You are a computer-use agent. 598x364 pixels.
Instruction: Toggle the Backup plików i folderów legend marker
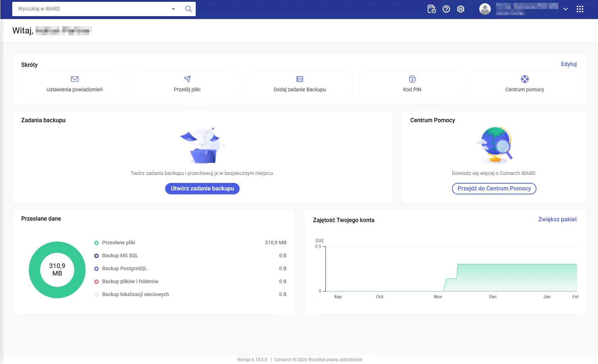[96, 282]
